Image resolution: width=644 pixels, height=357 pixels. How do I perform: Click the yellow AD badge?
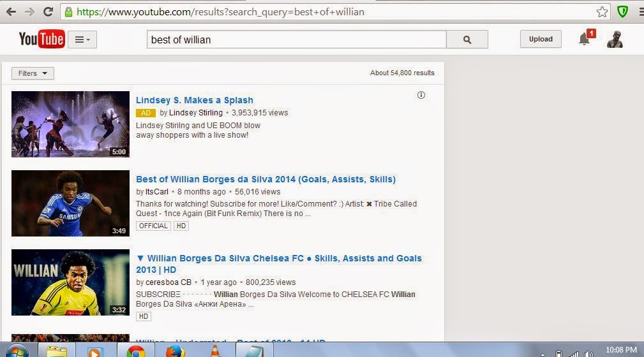pos(146,113)
